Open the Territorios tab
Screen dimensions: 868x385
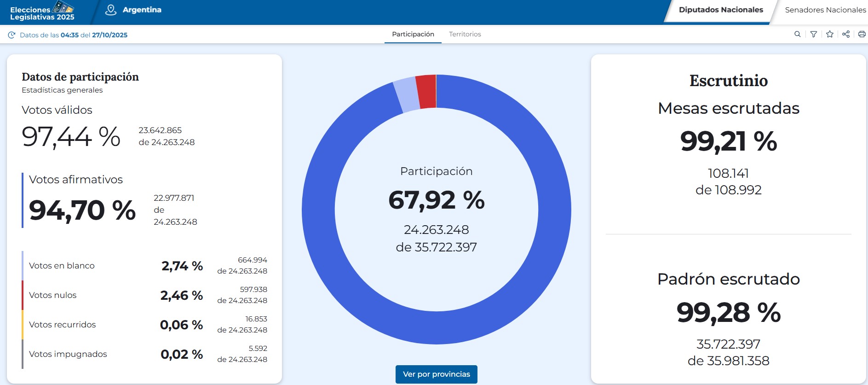tap(465, 34)
